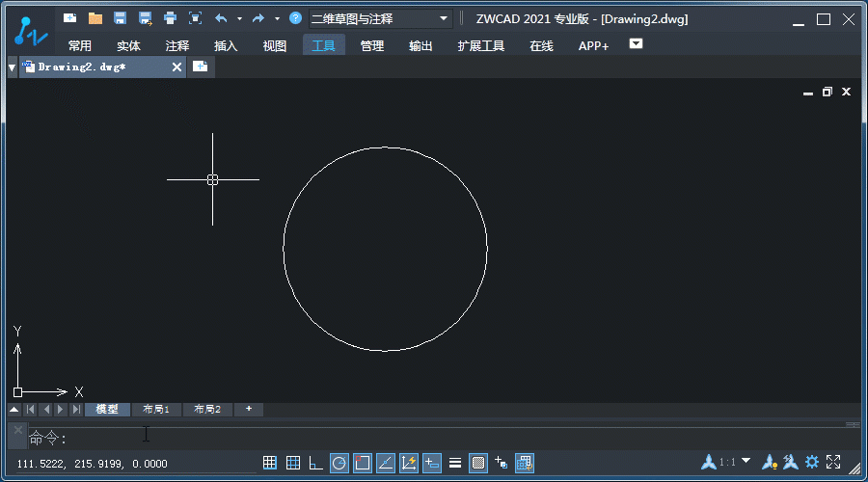Expand the 二维草图与注释 workspace dropdown
Screen dimensions: 868x482
click(444, 18)
